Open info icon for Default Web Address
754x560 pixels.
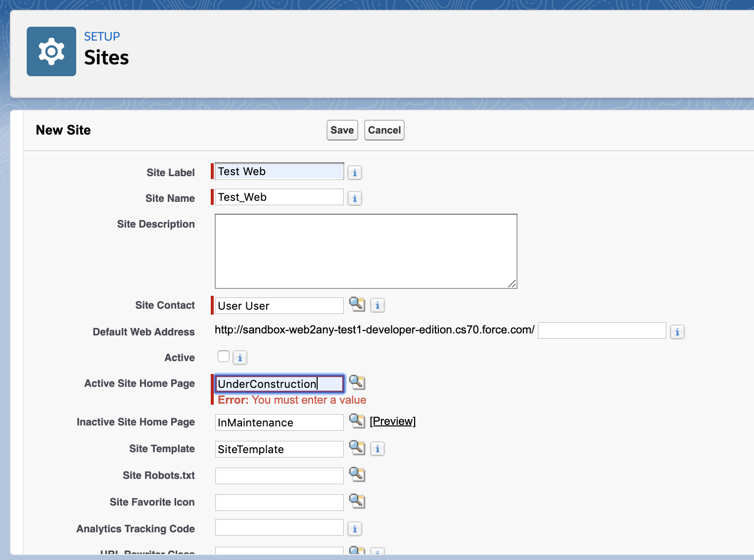677,332
